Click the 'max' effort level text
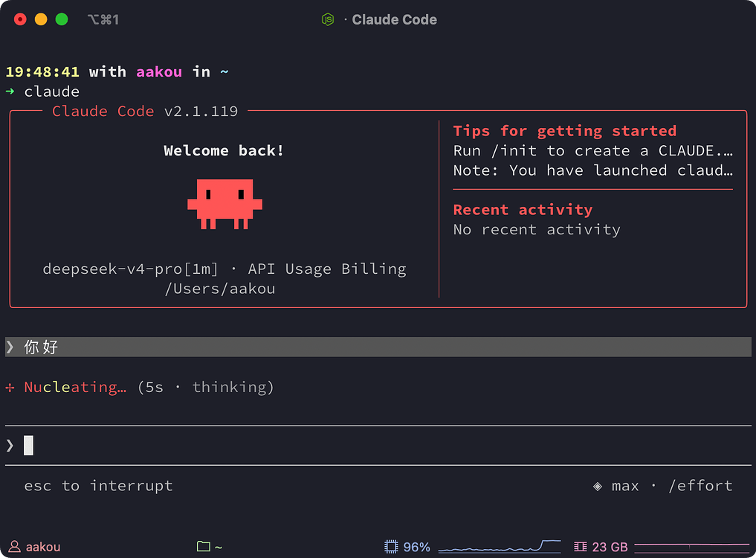This screenshot has height=558, width=756. tap(625, 486)
